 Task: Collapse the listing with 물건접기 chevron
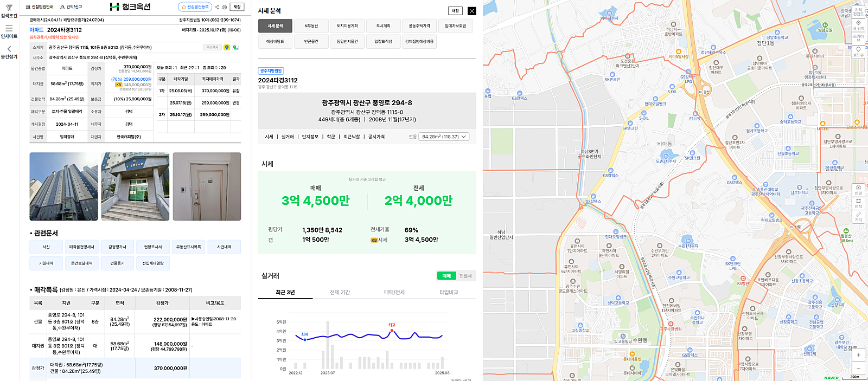(9, 49)
